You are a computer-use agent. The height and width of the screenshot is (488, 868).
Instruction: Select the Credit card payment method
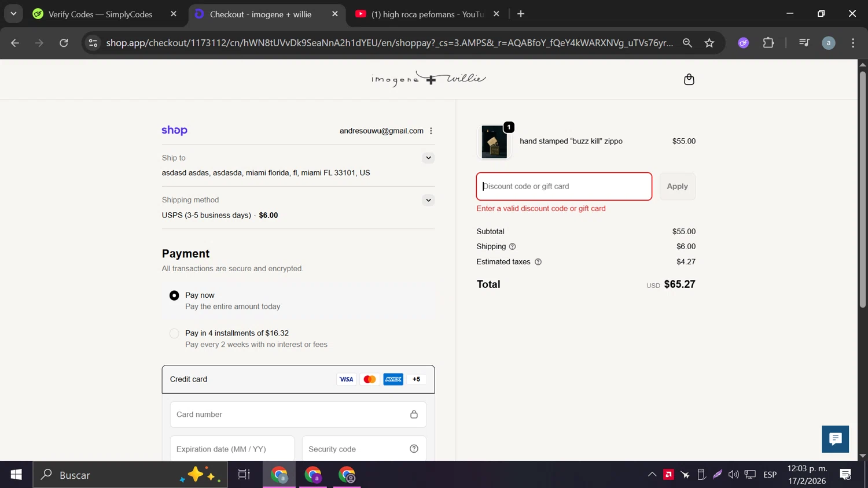[x=298, y=379]
